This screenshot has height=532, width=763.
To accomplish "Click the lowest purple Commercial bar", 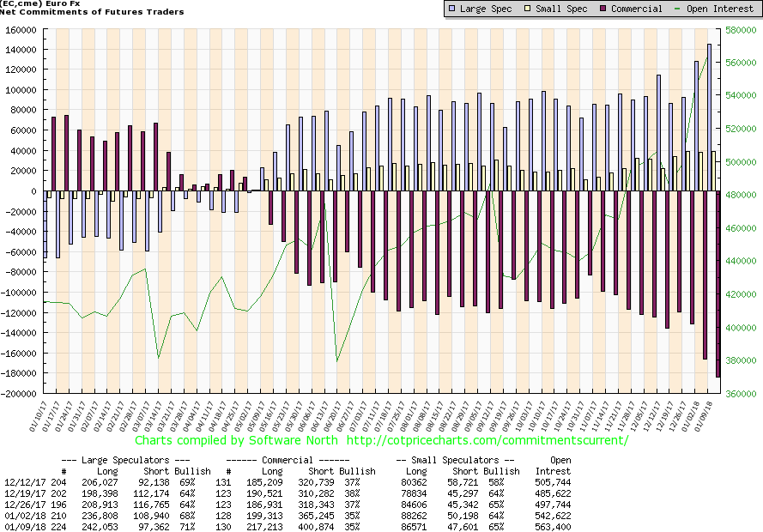I will [718, 284].
